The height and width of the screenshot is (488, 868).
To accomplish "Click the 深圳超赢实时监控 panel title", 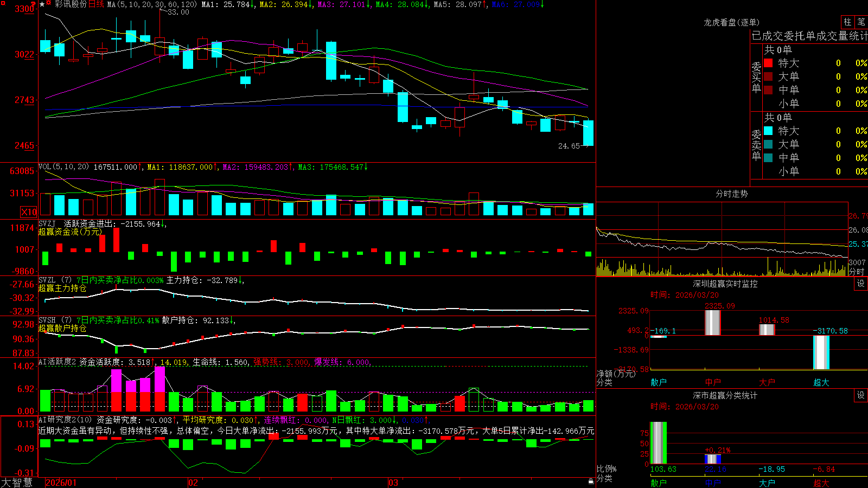I will point(725,284).
